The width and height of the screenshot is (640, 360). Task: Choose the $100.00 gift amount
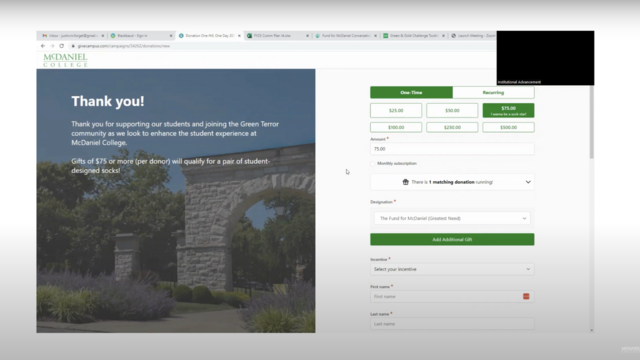(x=396, y=127)
